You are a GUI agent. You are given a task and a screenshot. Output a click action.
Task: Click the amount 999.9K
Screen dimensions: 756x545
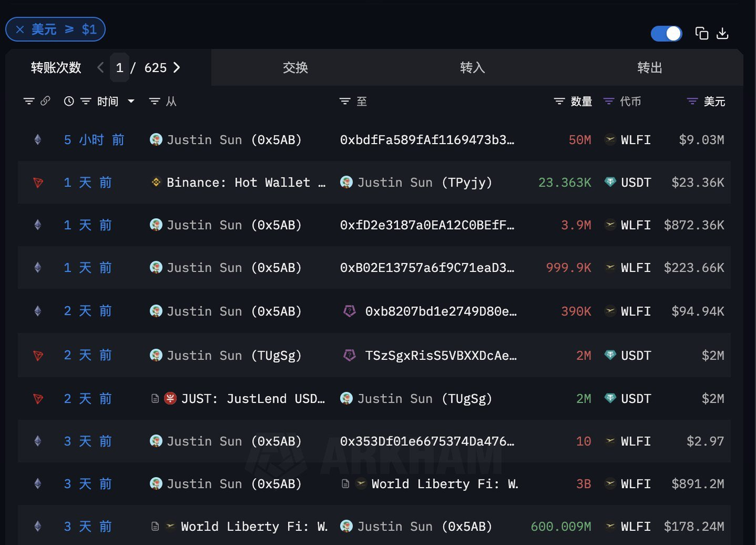coord(568,268)
